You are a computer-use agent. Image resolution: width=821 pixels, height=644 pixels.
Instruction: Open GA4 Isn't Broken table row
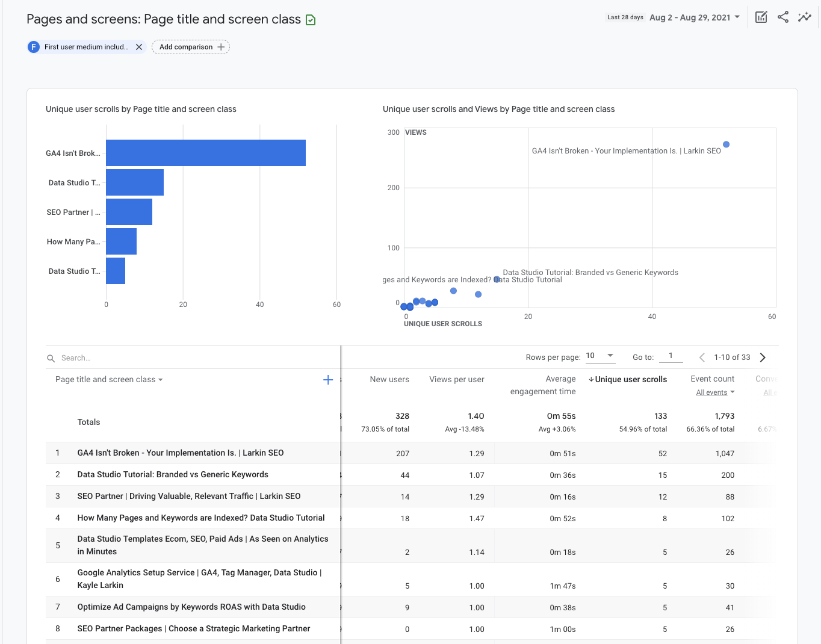click(x=181, y=453)
